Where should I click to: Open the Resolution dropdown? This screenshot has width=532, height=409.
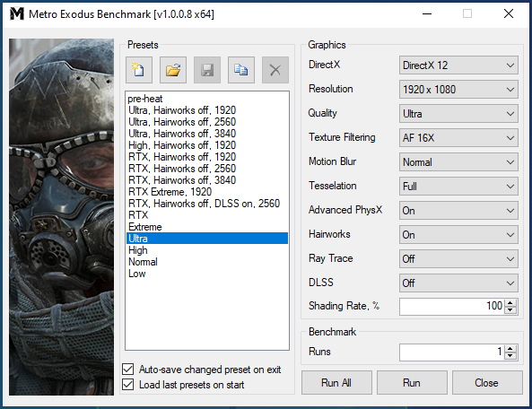pyautogui.click(x=458, y=89)
